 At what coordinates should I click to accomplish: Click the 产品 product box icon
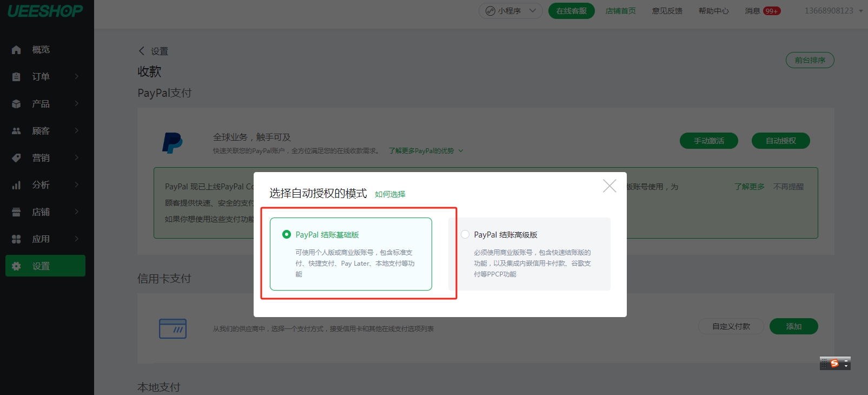point(16,104)
